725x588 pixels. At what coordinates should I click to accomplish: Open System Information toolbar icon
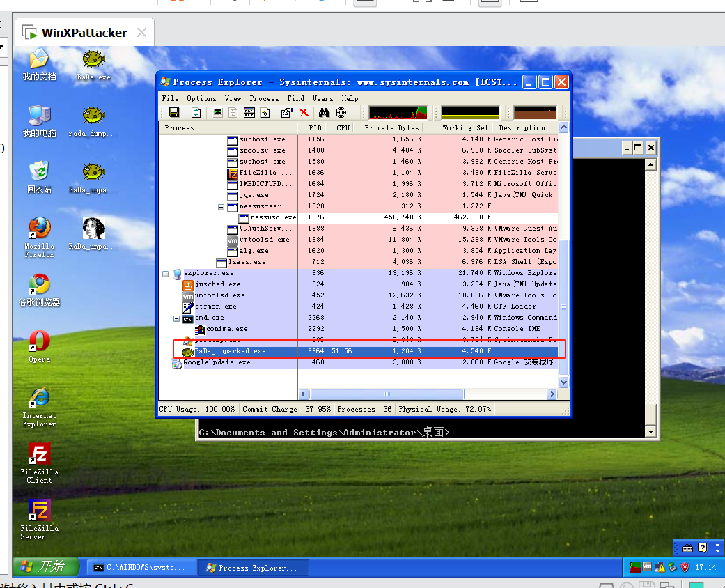(x=218, y=112)
